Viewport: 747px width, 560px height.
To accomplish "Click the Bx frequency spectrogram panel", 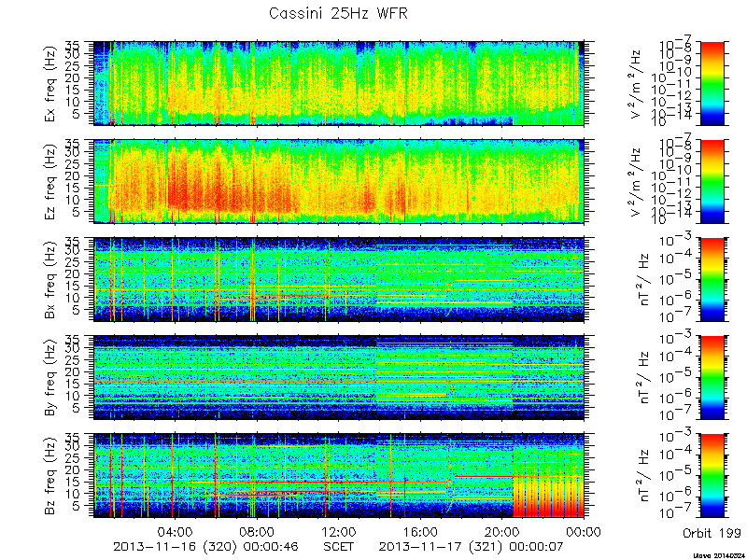I will (339, 279).
